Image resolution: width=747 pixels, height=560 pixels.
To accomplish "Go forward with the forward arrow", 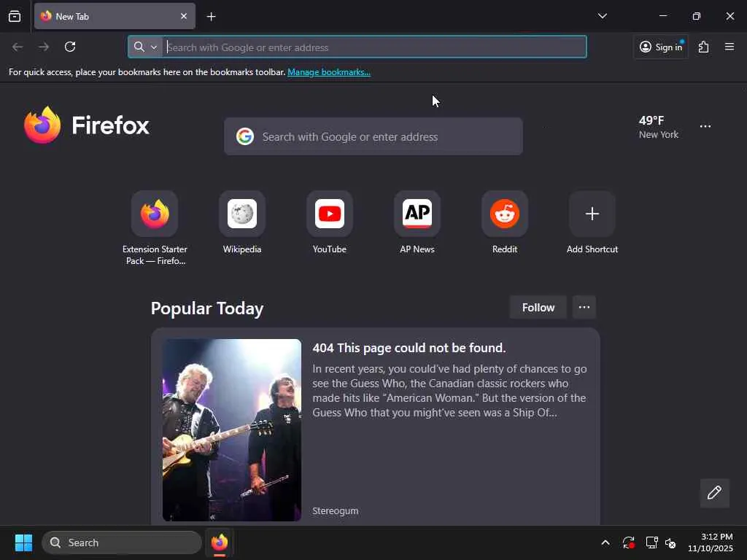I will (44, 47).
